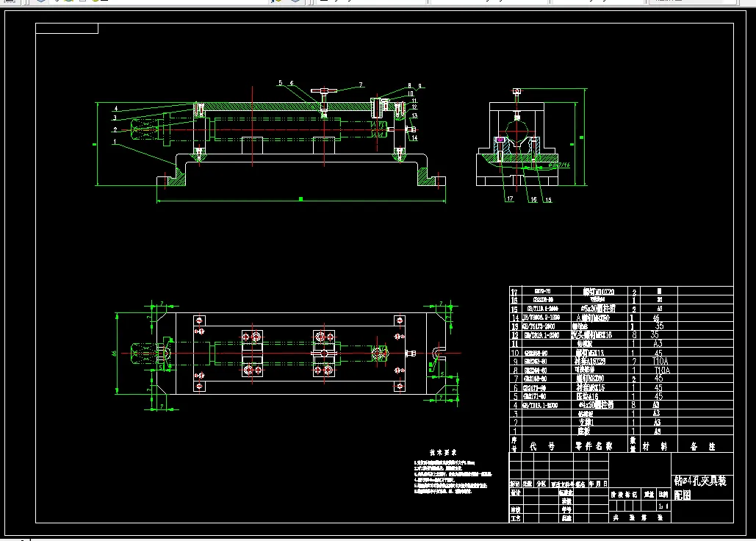This screenshot has width=756, height=541.
Task: Select the 技术要求 heading
Action: (443, 452)
